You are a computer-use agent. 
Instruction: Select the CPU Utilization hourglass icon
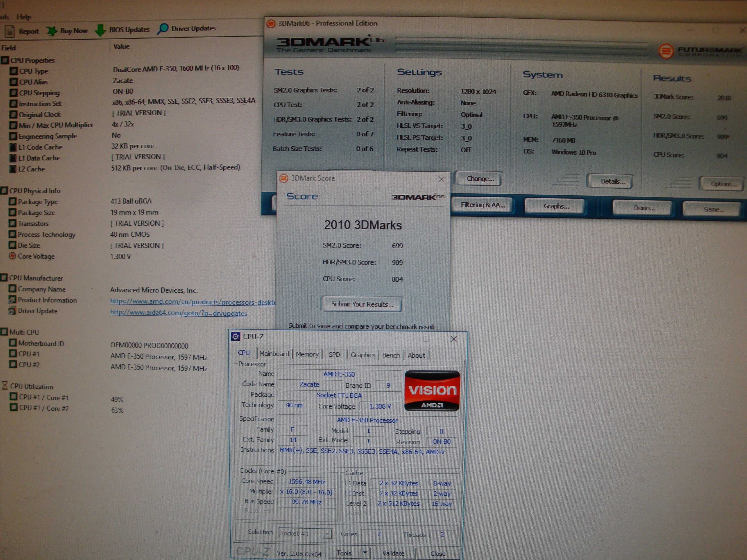point(5,386)
